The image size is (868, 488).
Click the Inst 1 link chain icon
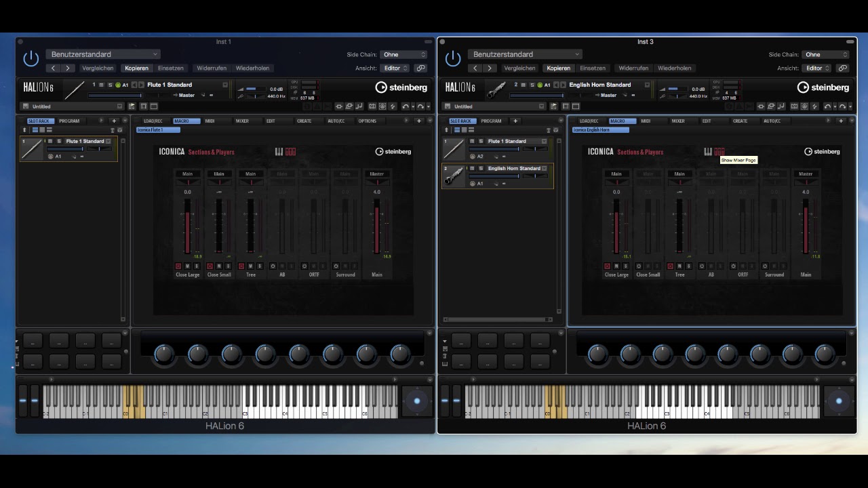(x=421, y=68)
